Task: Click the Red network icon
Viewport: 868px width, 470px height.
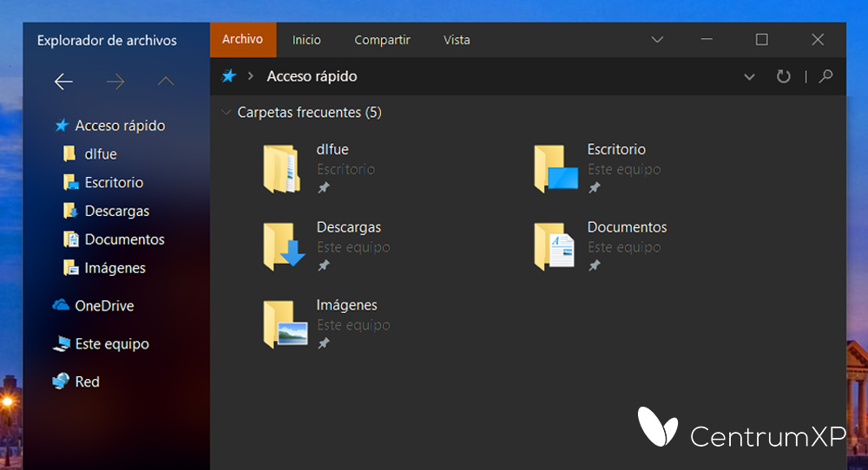Action: (x=61, y=381)
